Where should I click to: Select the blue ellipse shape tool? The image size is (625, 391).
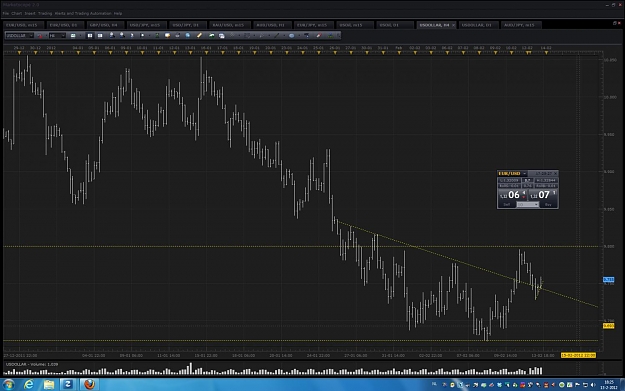(x=291, y=35)
